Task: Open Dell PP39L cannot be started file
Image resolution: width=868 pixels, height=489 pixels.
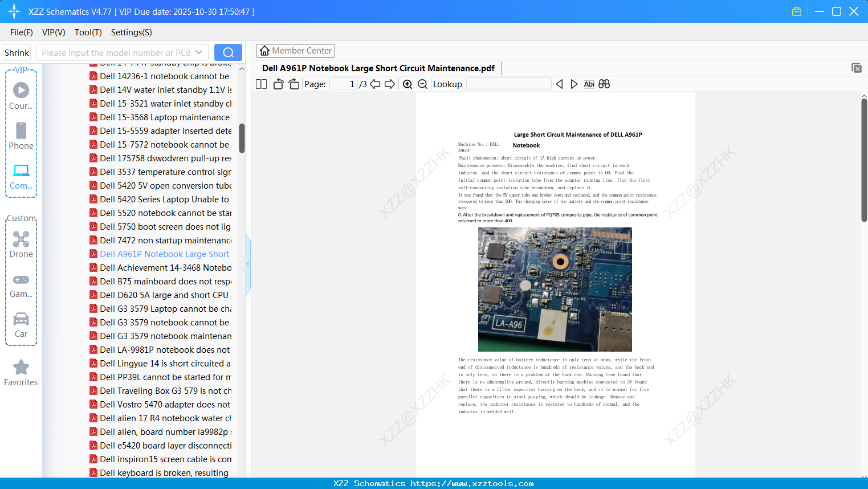Action: pyautogui.click(x=160, y=377)
